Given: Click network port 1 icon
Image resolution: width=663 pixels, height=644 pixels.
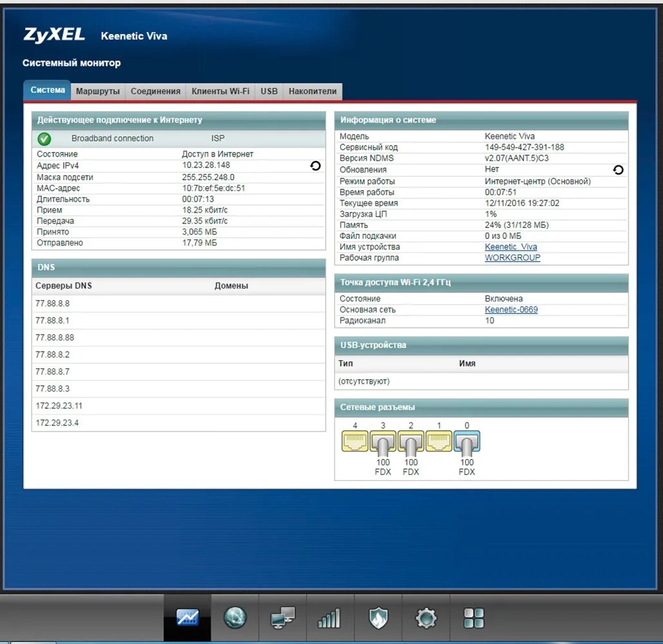Looking at the screenshot, I should coord(439,441).
